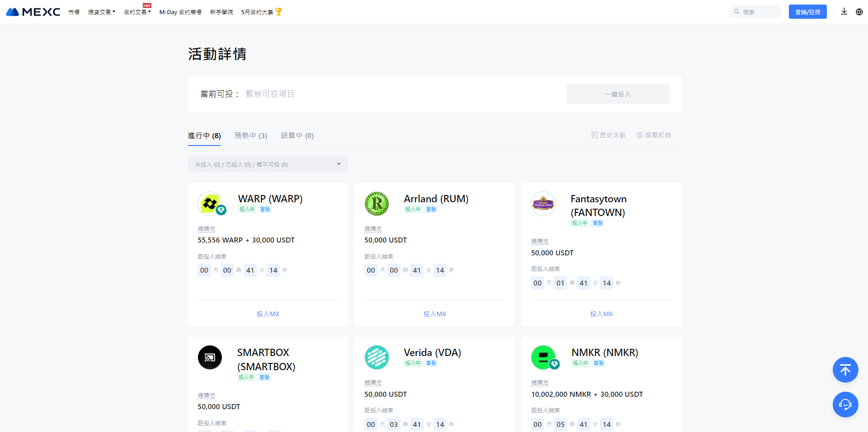Click the 暫無可投項目 text
868x432 pixels.
tap(270, 94)
